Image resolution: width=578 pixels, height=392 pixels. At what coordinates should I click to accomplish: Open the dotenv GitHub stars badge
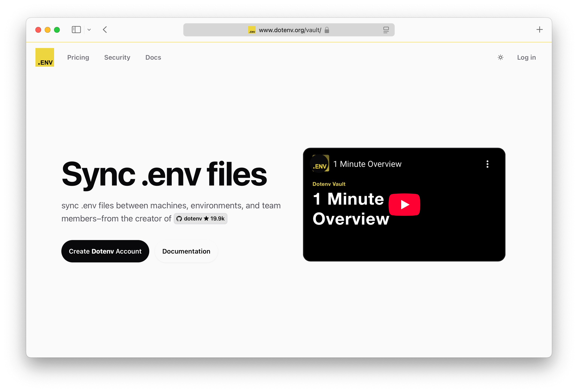[x=200, y=219]
